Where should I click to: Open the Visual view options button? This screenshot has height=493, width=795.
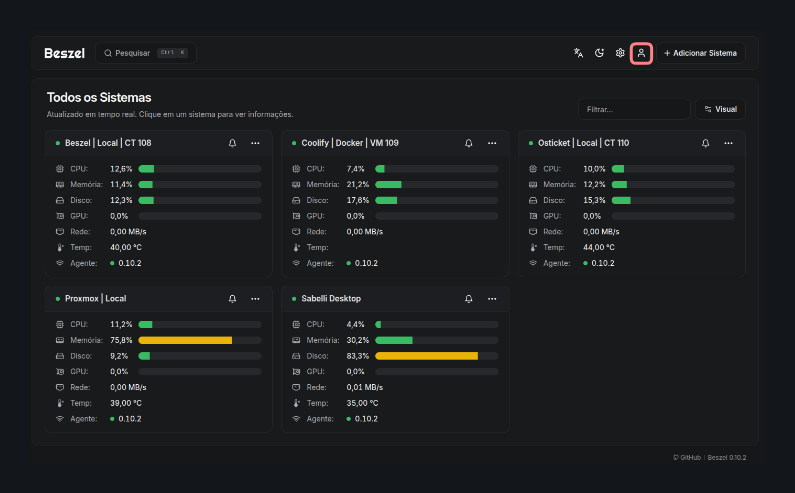720,109
